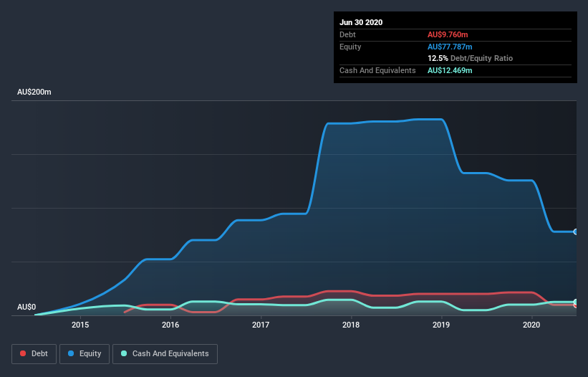Click the 2019 axis label
The image size is (588, 377).
[x=441, y=325]
